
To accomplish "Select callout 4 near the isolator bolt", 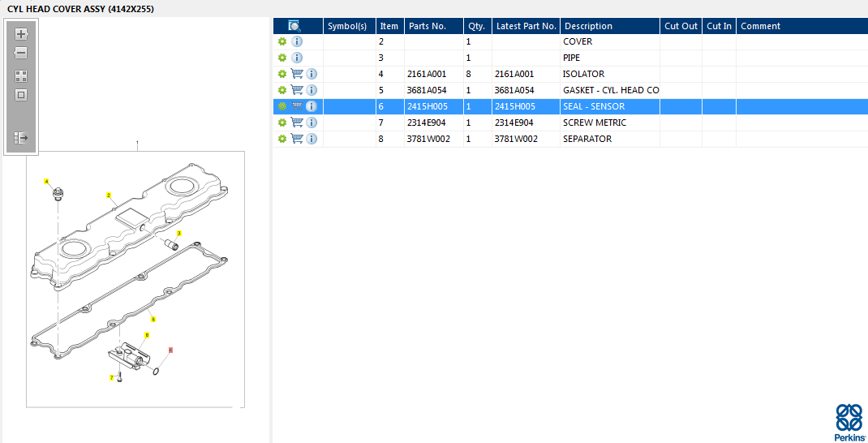I will click(x=46, y=181).
